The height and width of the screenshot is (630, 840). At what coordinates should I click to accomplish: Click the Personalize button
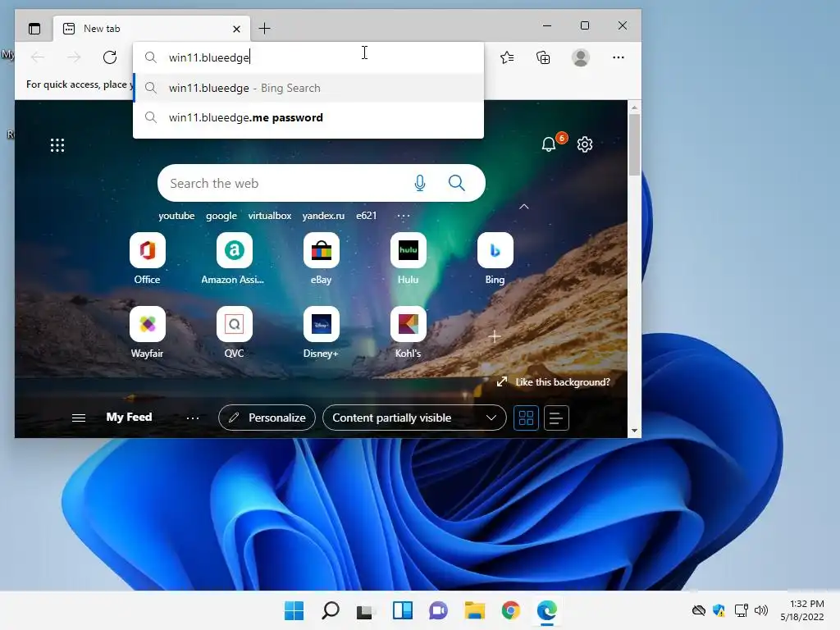tap(267, 418)
